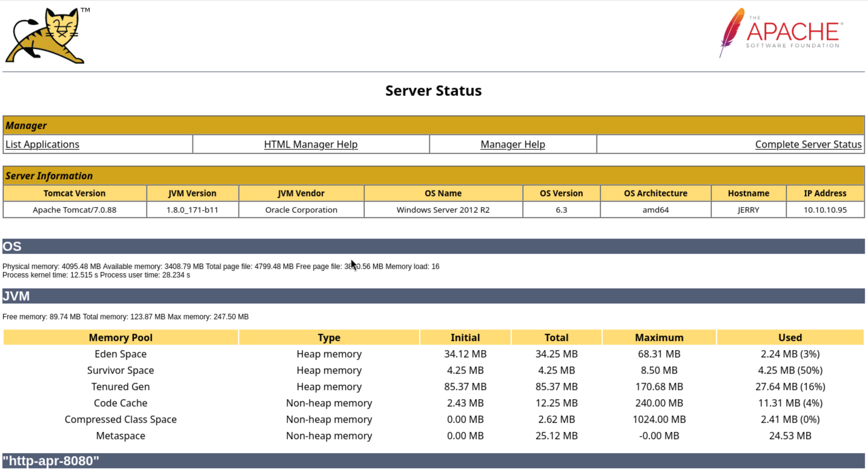Screen dimensions: 868x475
Task: Click the Windows Server 2012 R2 cell
Action: coord(443,210)
